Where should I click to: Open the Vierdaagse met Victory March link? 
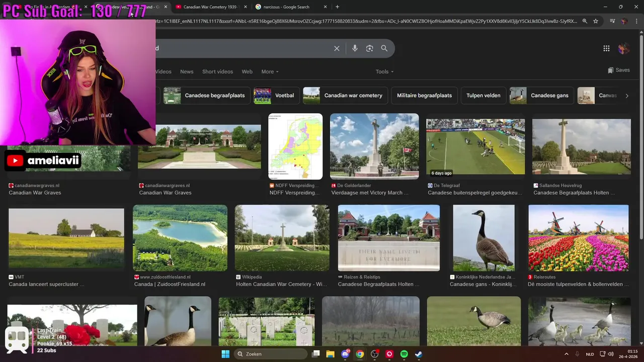click(x=370, y=193)
